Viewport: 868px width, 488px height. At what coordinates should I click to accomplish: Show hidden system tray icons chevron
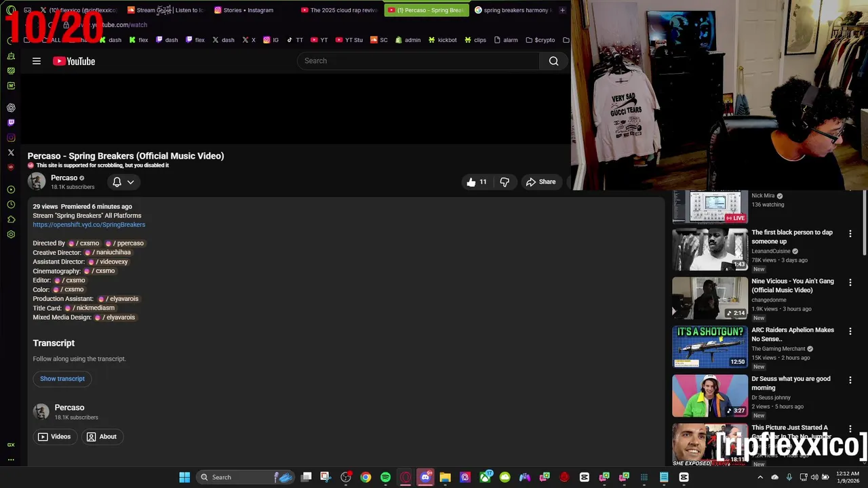(759, 477)
